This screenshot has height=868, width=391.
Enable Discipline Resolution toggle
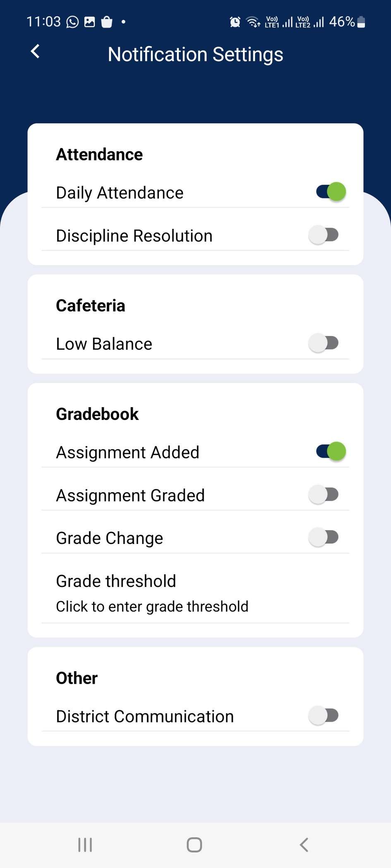point(324,235)
